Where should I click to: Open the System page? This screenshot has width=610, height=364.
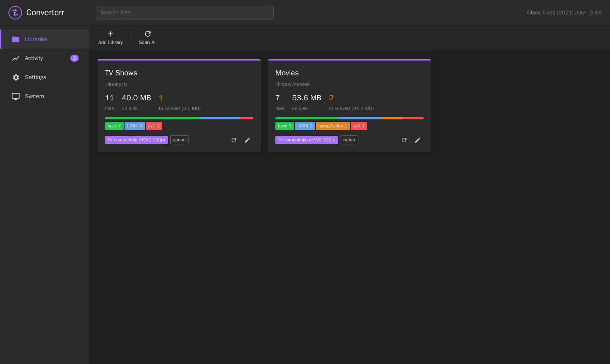click(x=44, y=96)
